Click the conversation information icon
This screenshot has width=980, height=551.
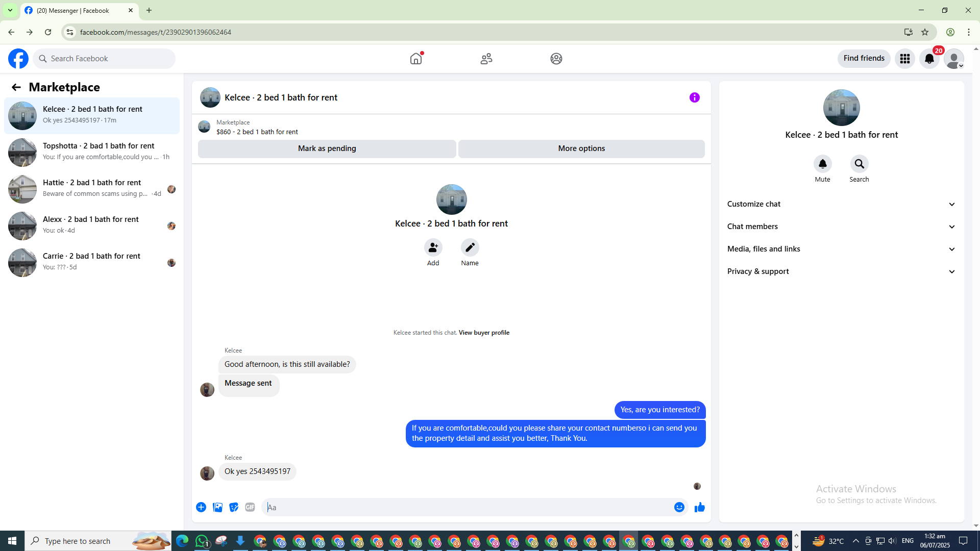coord(694,97)
